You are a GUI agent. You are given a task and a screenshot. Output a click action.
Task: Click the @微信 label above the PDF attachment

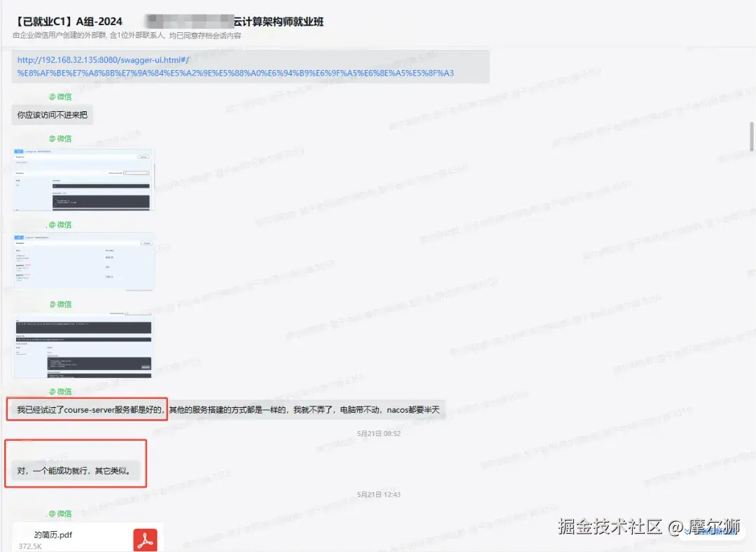pyautogui.click(x=61, y=514)
